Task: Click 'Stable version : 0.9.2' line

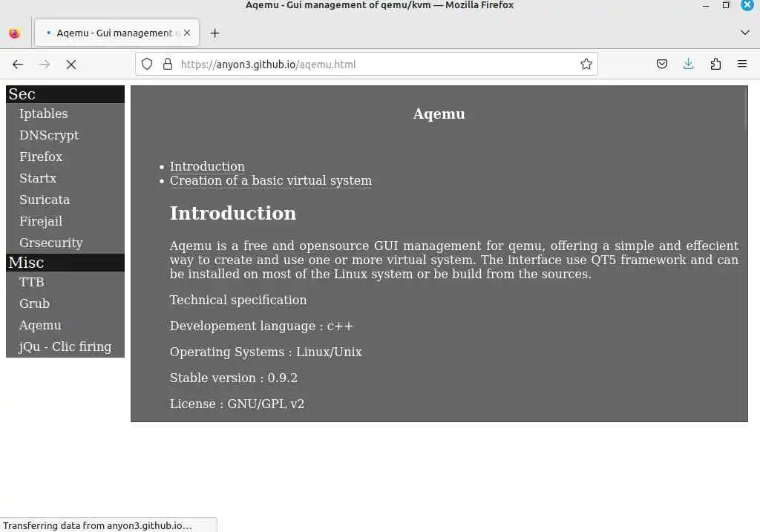Action: tap(234, 378)
